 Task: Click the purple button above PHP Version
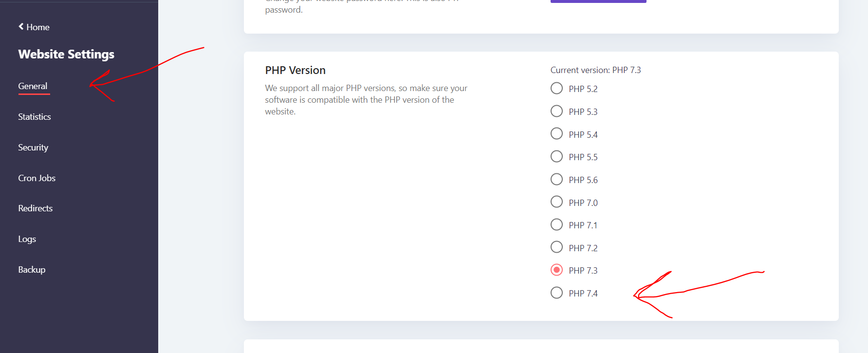(598, 1)
